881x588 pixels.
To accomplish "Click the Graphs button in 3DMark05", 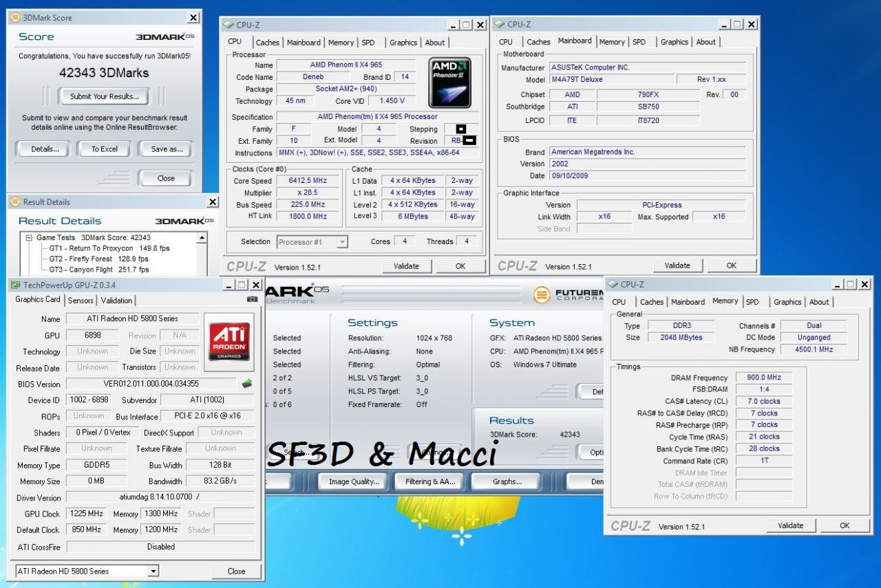I will 507,481.
